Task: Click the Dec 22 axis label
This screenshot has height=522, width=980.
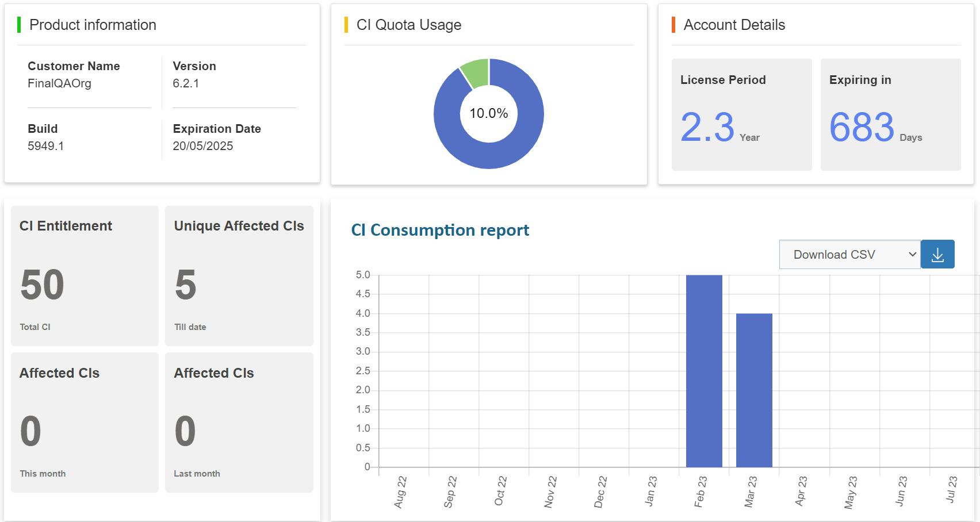Action: (600, 492)
